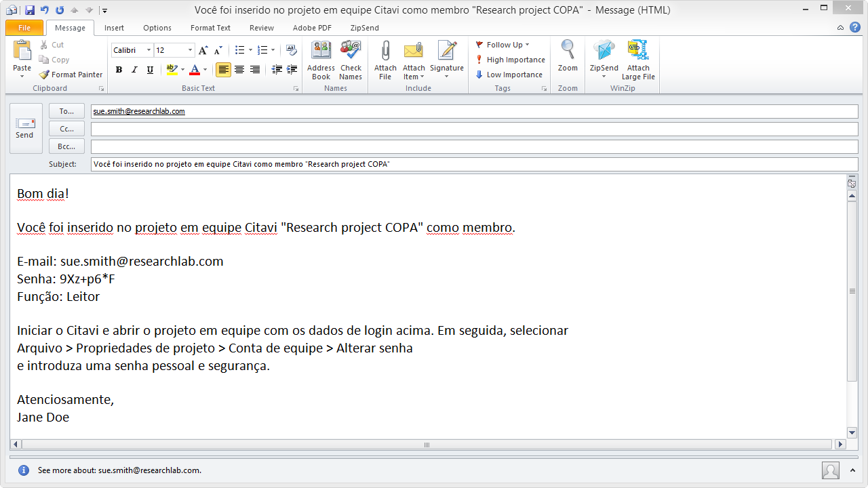This screenshot has height=488, width=868.
Task: Click the Format Painter brush
Action: pos(71,75)
